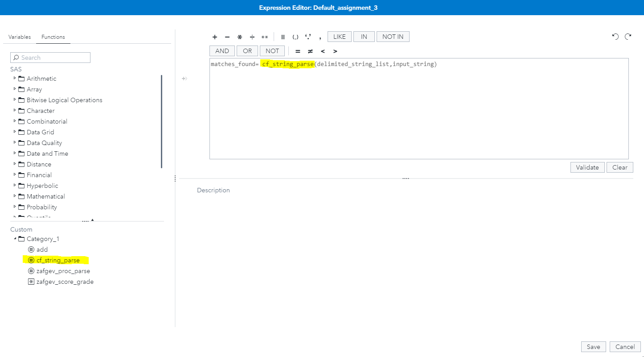Switch to the Variables tab
Viewport: 644px width, 357px height.
pos(19,37)
